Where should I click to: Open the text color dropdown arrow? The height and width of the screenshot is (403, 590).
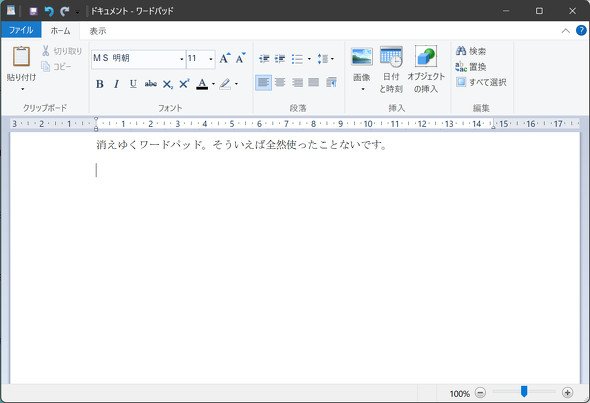tap(213, 84)
